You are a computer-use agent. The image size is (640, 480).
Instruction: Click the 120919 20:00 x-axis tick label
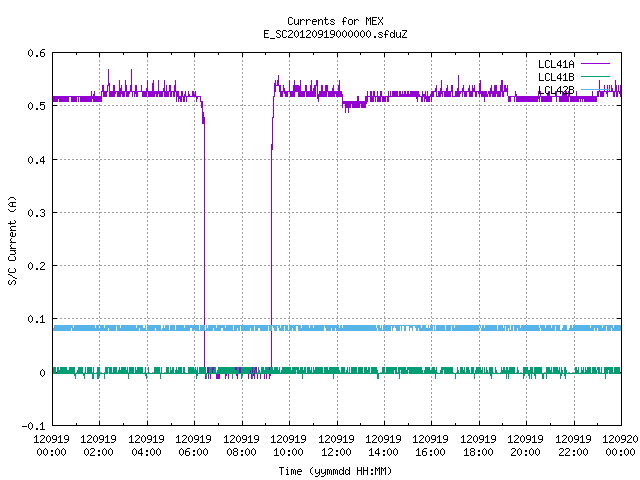[x=525, y=446]
